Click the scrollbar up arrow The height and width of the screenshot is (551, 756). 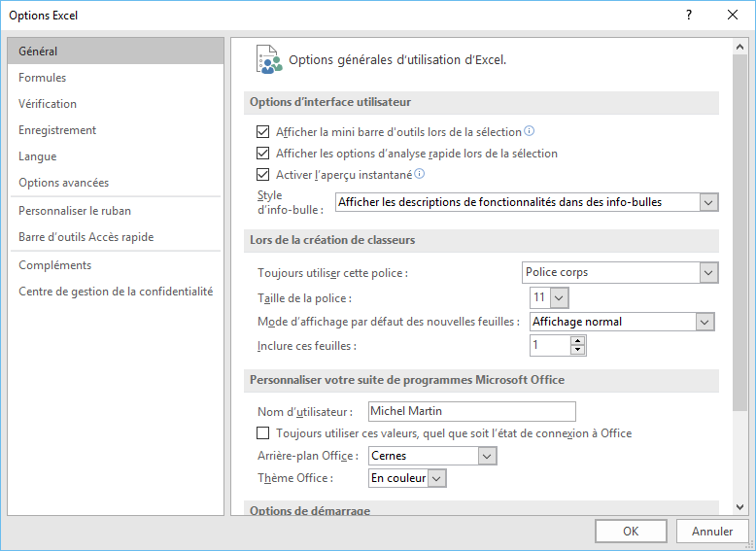739,46
